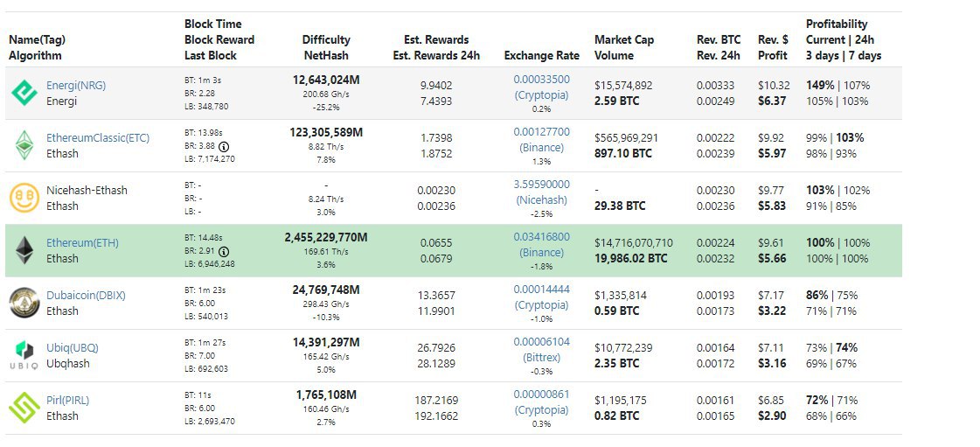Open the Dubaicoin(DBIX) coin link
Image resolution: width=980 pixels, height=447 pixels.
[86, 296]
